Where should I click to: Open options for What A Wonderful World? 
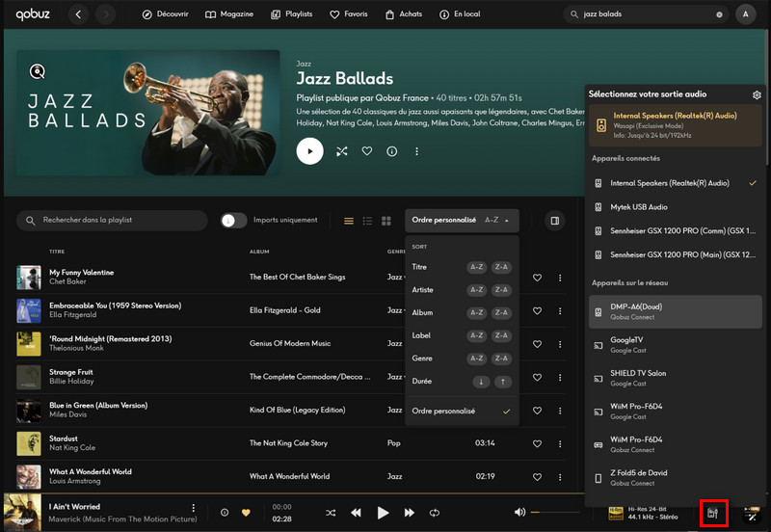coord(560,477)
